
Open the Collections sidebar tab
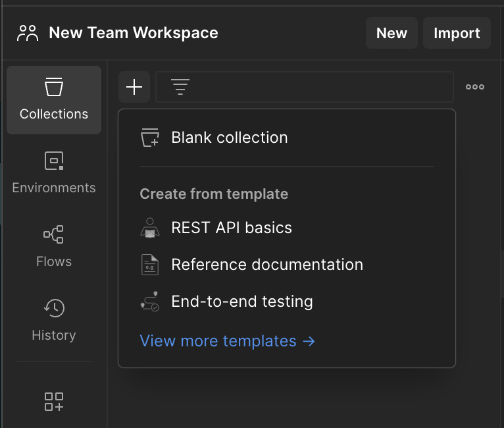54,100
